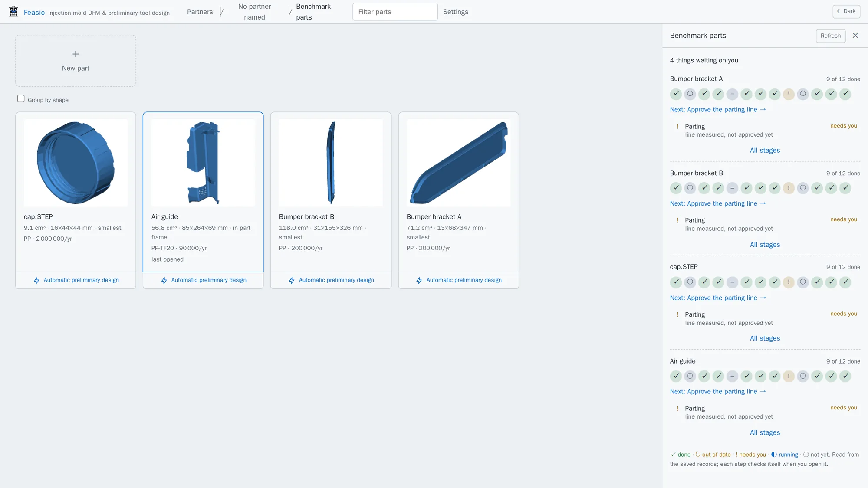Switch to Dark theme
Viewport: 868px width, 488px height.
coord(846,11)
